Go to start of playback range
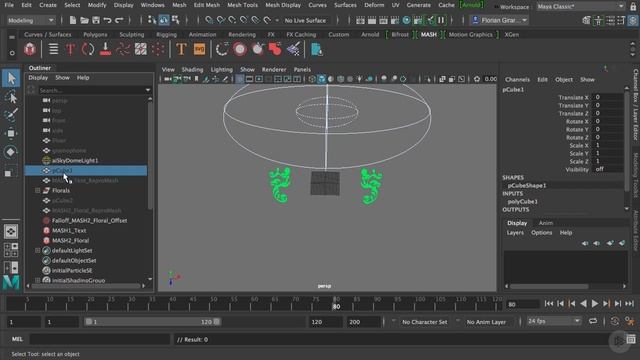This screenshot has height=360, width=640. (549, 303)
